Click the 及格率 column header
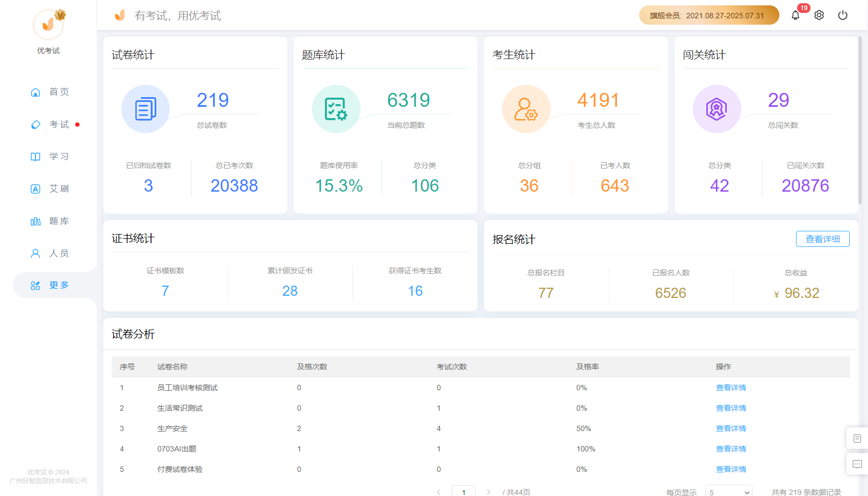 [588, 367]
